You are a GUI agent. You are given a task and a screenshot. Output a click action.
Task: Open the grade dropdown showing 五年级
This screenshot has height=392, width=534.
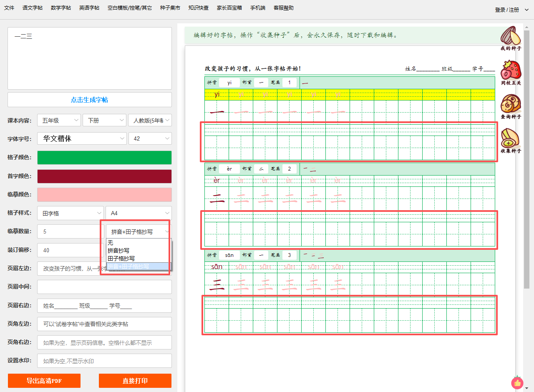[x=59, y=121]
